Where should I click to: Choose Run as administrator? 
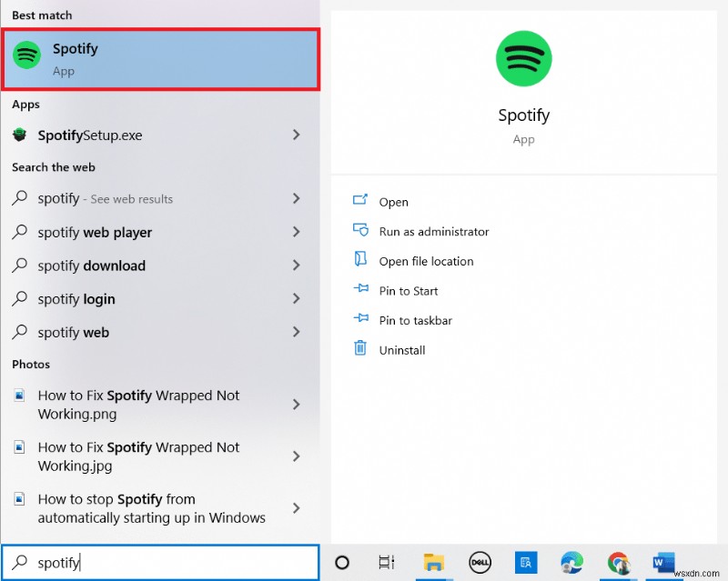click(434, 232)
